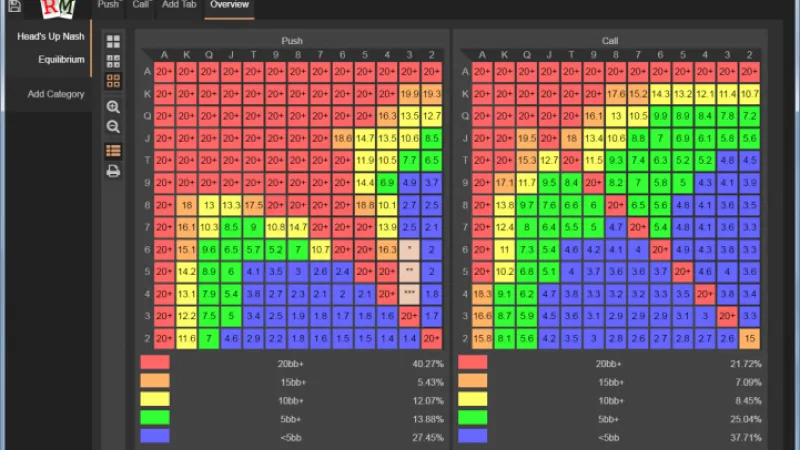
Task: Zoom out using the magnifier minus icon
Action: 113,127
